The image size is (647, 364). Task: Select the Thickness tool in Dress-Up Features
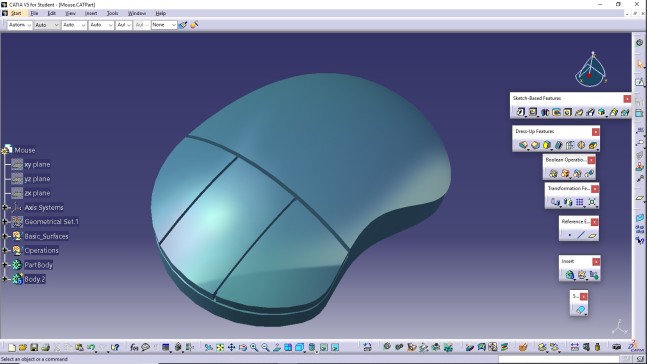(570, 145)
